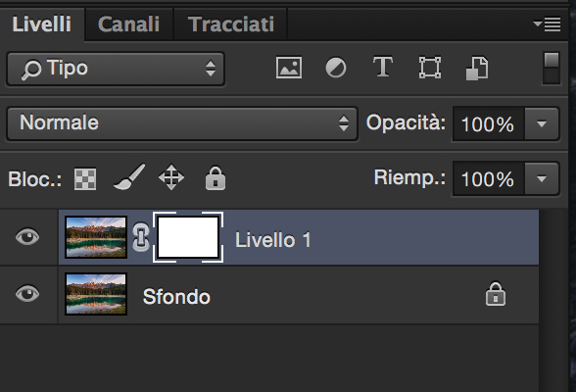Hide the Sfondo layer
The height and width of the screenshot is (392, 576).
coord(27,294)
